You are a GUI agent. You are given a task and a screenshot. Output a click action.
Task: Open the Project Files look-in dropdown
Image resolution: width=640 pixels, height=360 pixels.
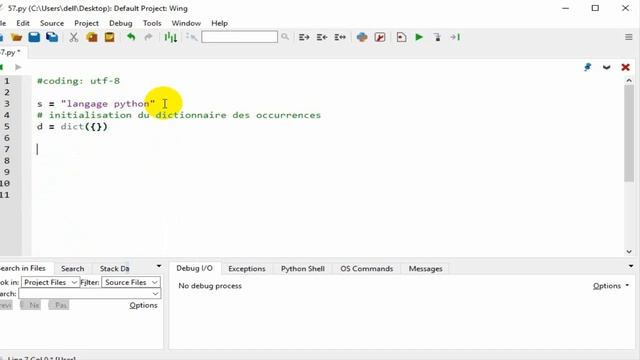(x=50, y=282)
